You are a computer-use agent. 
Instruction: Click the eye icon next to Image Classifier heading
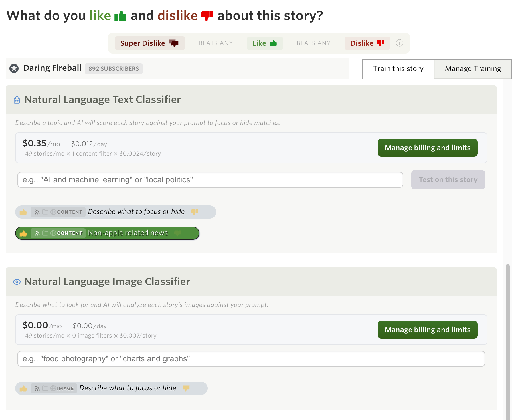17,282
